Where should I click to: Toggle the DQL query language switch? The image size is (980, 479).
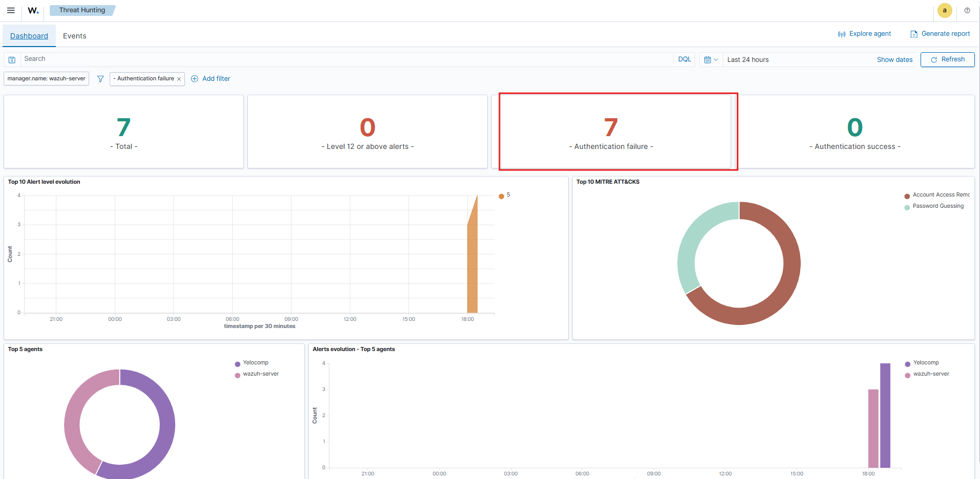click(684, 59)
